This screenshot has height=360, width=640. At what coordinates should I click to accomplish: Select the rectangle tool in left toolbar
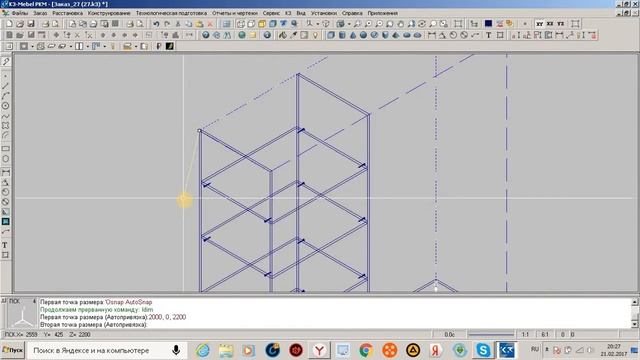click(5, 149)
